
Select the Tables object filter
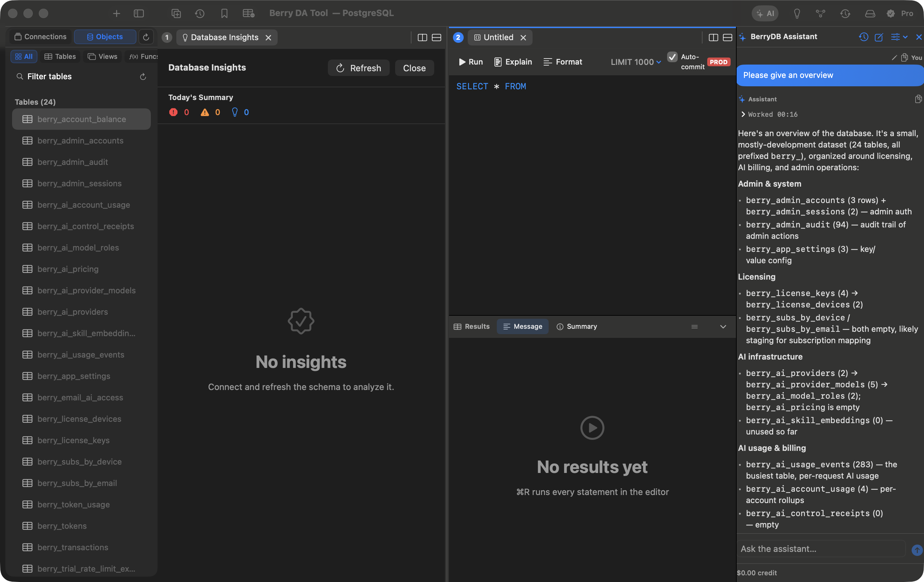(60, 57)
